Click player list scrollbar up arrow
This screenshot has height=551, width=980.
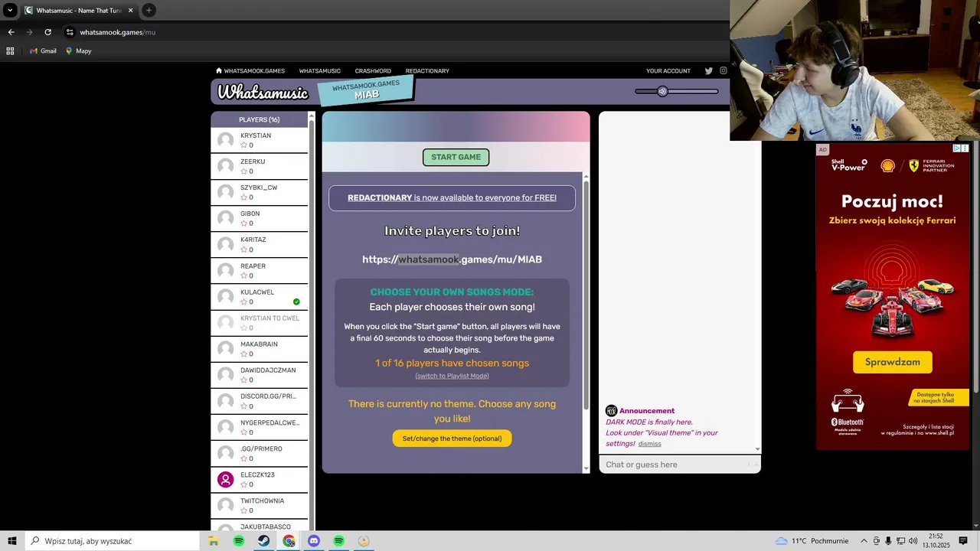coord(312,116)
